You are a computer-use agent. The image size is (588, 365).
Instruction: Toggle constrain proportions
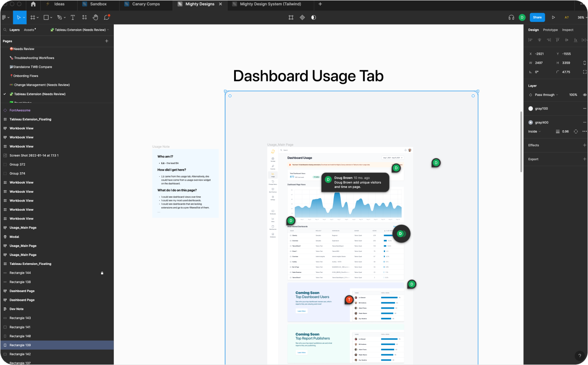[584, 63]
